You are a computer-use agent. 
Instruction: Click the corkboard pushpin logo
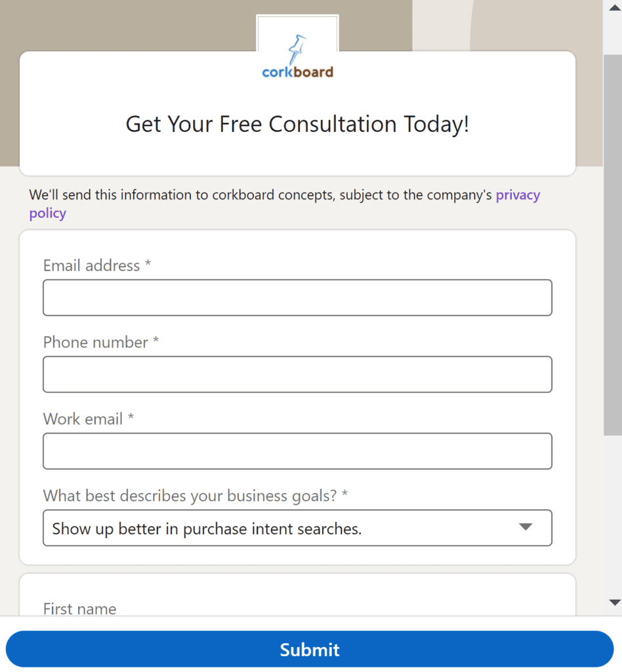(x=297, y=58)
